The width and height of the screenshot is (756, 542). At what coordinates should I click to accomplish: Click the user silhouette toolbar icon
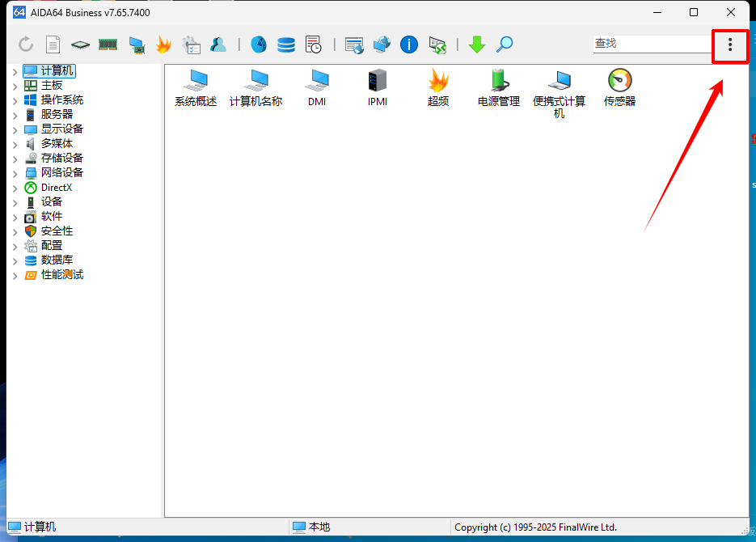[218, 44]
